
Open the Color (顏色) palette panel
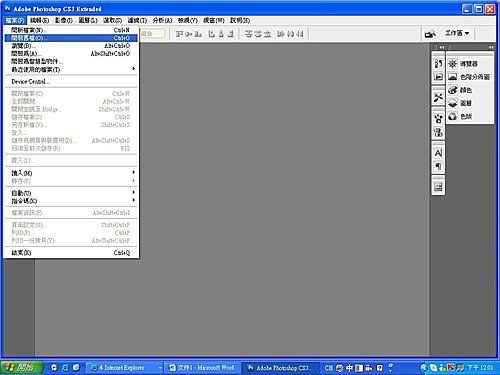(x=461, y=90)
